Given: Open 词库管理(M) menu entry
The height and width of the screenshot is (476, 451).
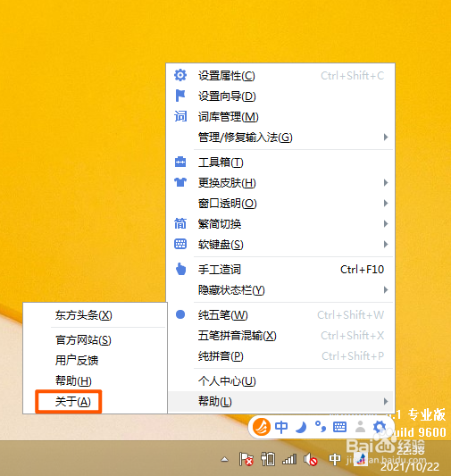Looking at the screenshot, I should pos(281,117).
